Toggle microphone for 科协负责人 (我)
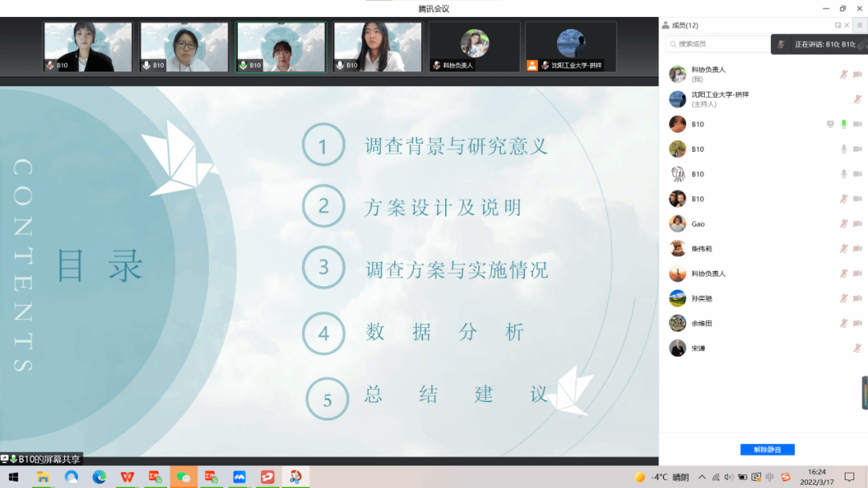 844,74
